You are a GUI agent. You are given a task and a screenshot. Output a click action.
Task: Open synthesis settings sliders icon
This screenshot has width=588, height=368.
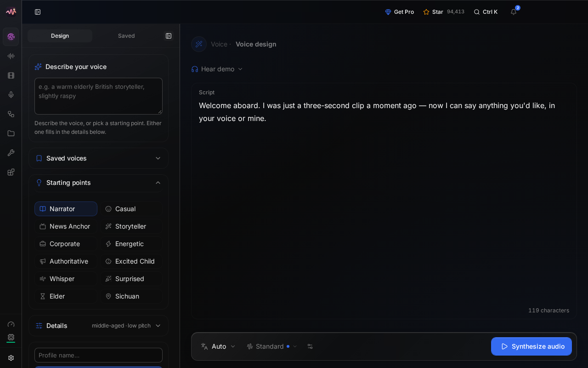point(310,346)
